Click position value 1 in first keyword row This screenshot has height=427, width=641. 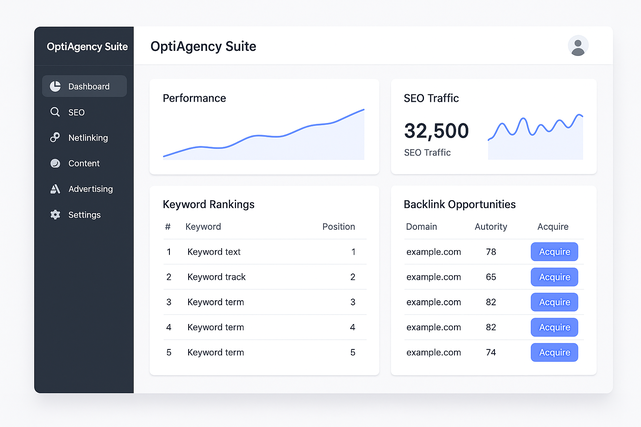point(353,252)
